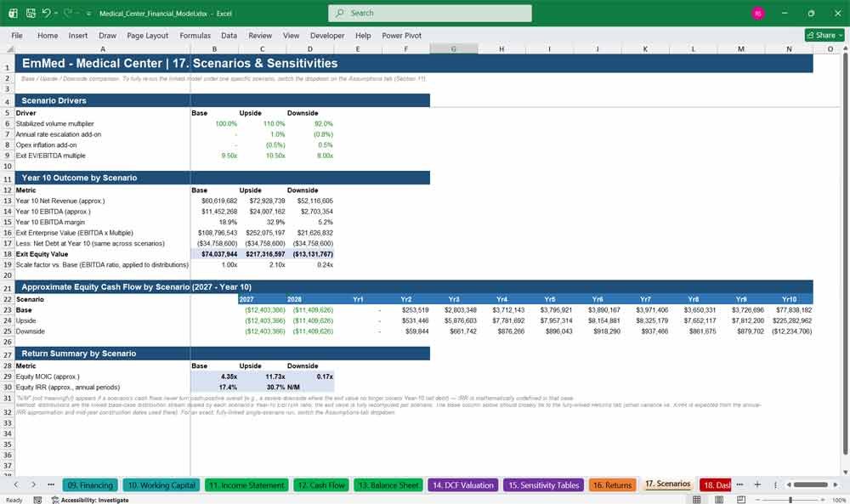
Task: Open the Help ribbon tab
Action: [363, 35]
